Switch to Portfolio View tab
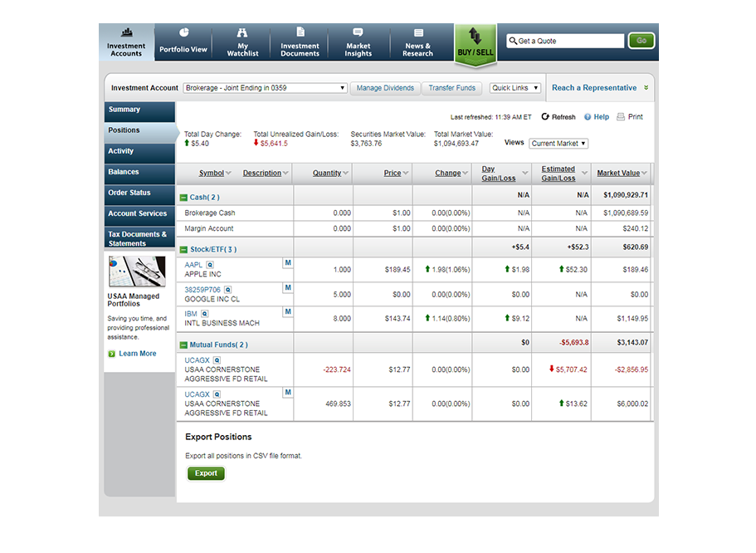The image size is (756, 553). 183,42
